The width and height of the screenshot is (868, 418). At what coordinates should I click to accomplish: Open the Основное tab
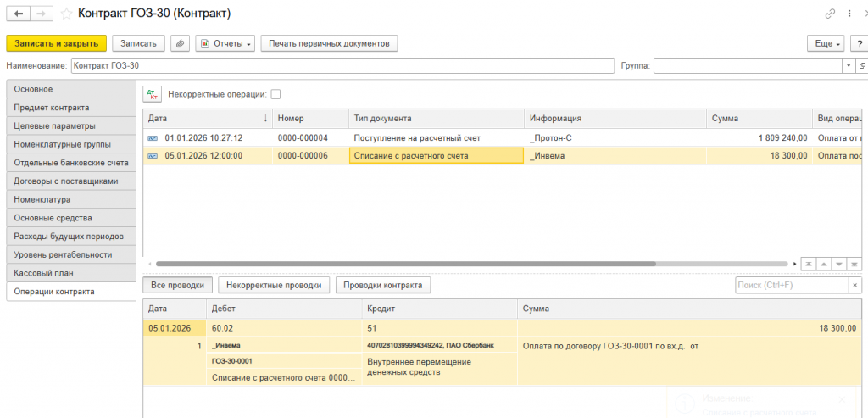click(x=71, y=89)
